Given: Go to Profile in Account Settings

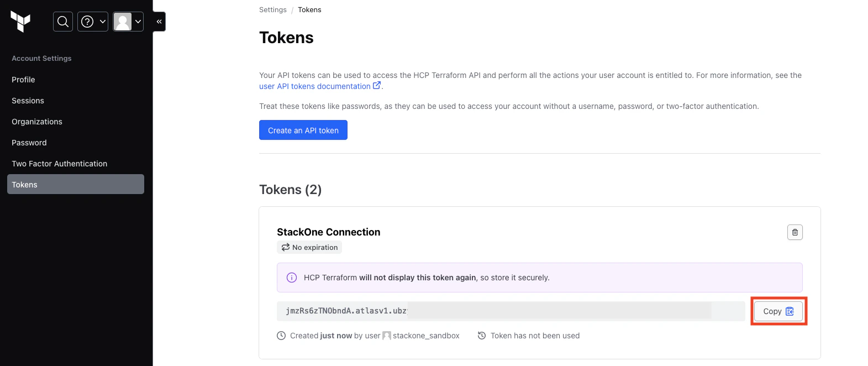Looking at the screenshot, I should point(23,79).
